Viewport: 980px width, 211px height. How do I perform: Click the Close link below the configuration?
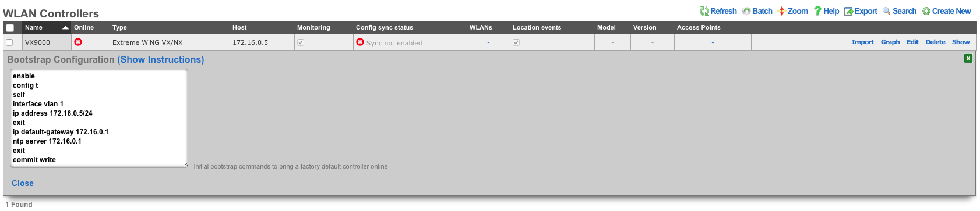click(23, 183)
